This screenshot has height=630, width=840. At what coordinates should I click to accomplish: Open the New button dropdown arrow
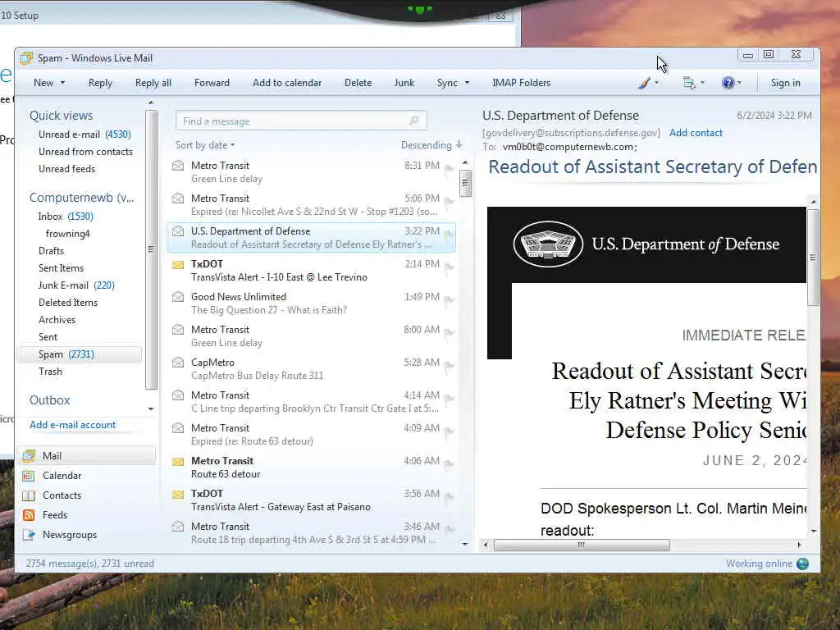tap(62, 83)
